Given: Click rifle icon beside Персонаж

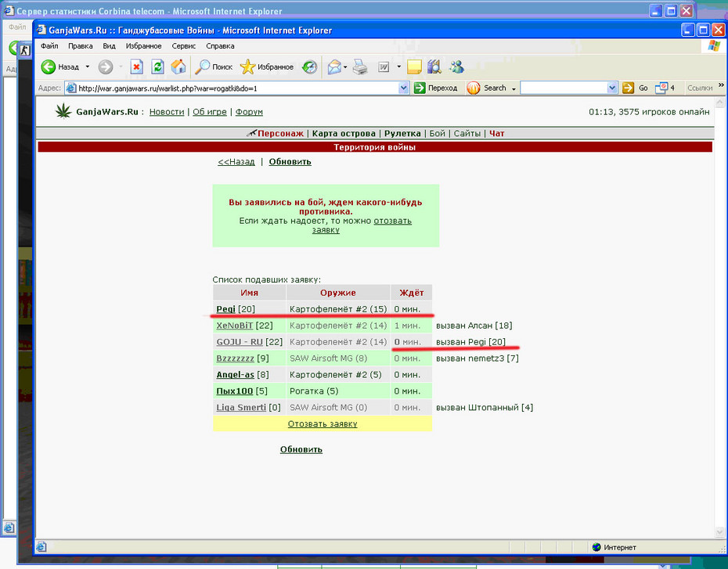Looking at the screenshot, I should tap(251, 133).
